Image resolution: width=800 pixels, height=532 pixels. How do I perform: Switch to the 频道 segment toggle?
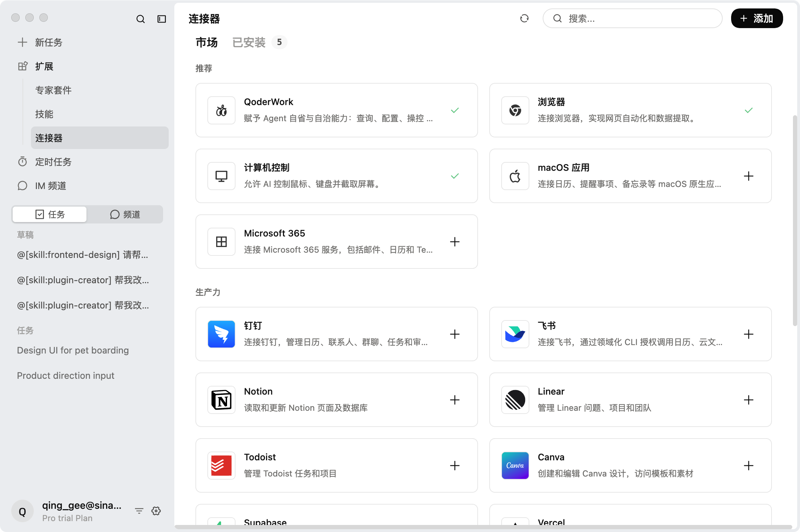coord(125,214)
